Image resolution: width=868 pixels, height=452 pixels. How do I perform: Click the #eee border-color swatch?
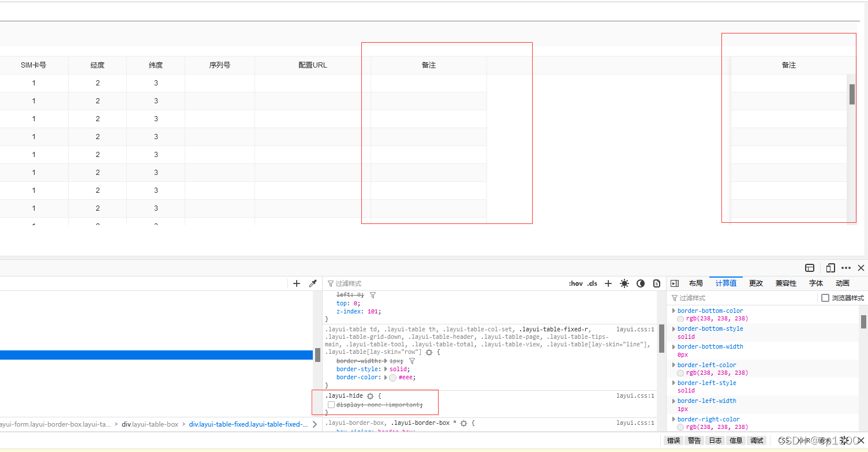(x=392, y=377)
